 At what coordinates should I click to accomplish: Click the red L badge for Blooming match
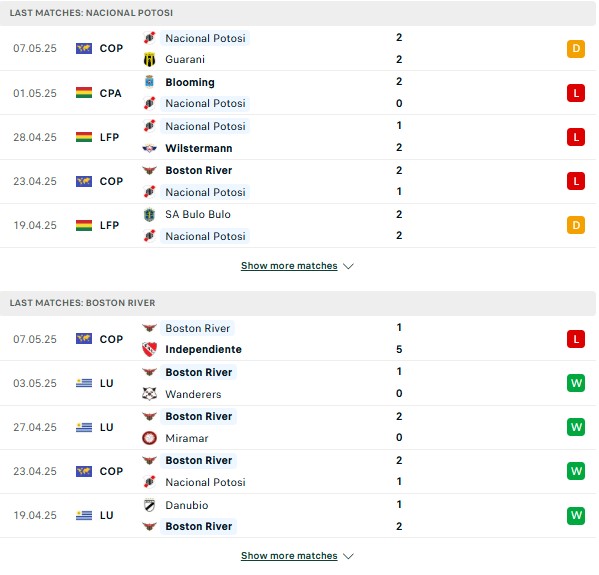point(576,93)
